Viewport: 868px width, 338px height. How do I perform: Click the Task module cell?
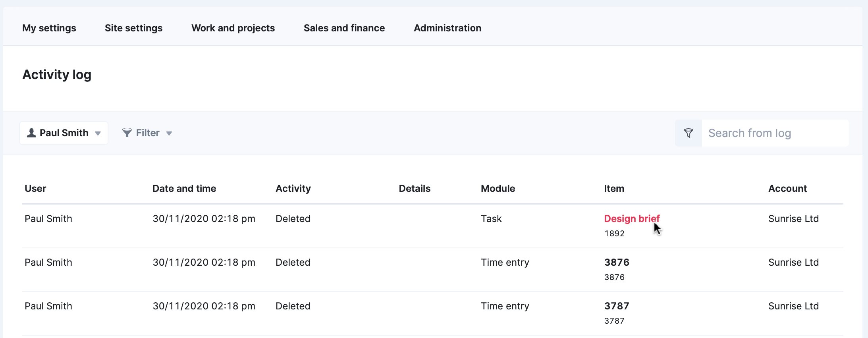pos(491,218)
